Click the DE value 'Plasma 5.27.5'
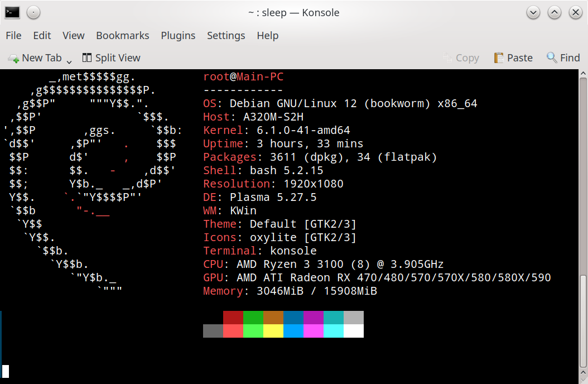Screen dimensions: 588x384 (273, 197)
